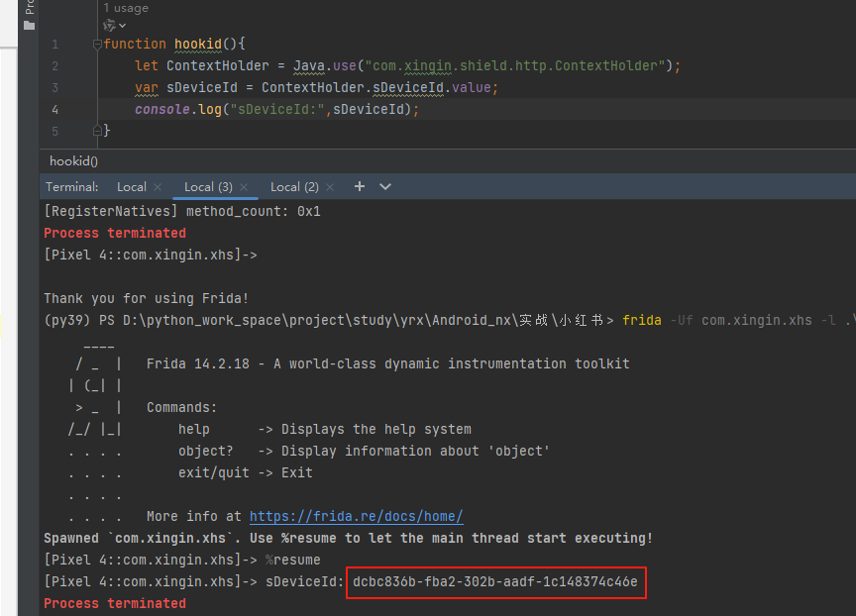Viewport: 856px width, 616px height.
Task: Click the '[RegisterNatives] method_count: 0x1' line
Action: 182,211
